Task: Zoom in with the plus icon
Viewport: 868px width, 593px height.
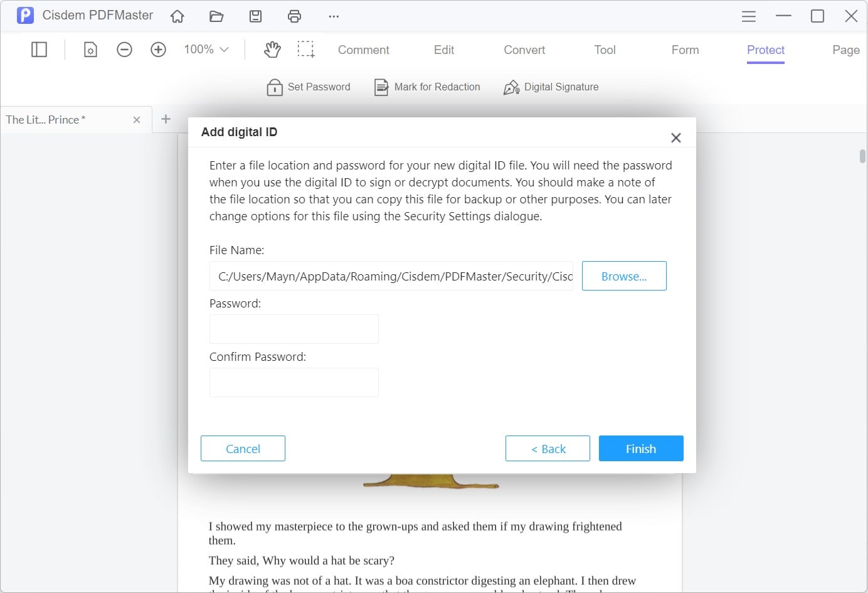Action: (158, 49)
